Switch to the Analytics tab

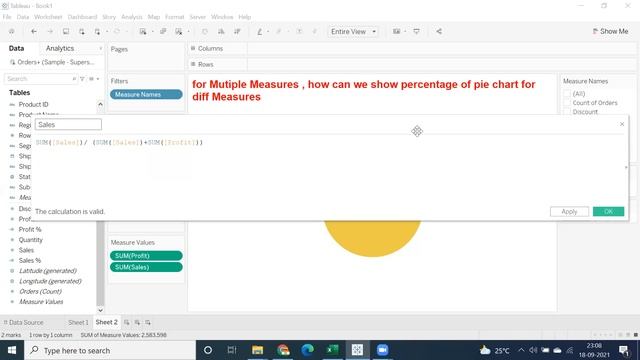tap(60, 48)
